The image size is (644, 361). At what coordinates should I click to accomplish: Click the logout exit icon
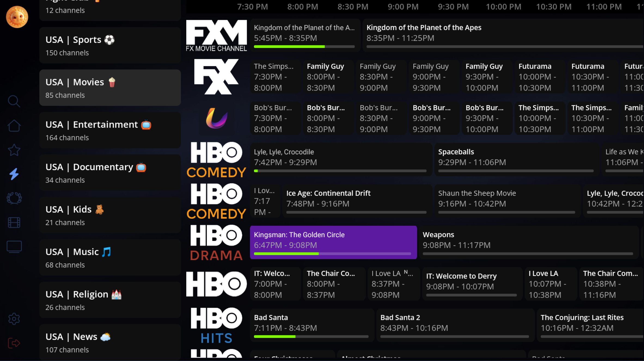14,343
